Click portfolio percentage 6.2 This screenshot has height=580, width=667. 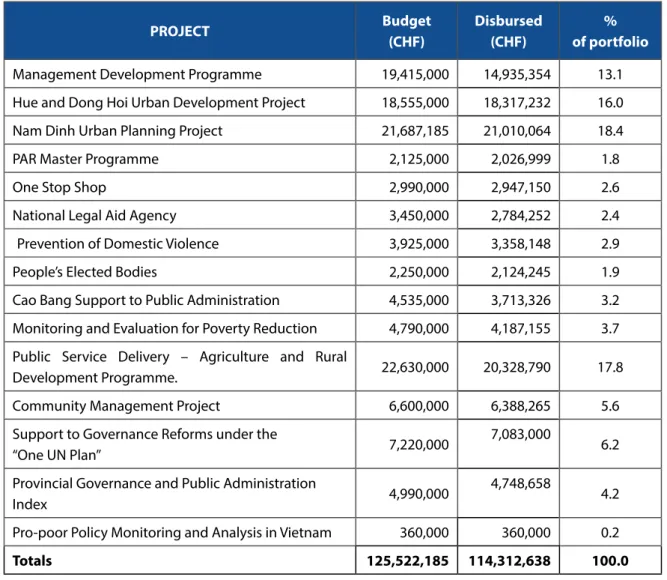pyautogui.click(x=610, y=445)
